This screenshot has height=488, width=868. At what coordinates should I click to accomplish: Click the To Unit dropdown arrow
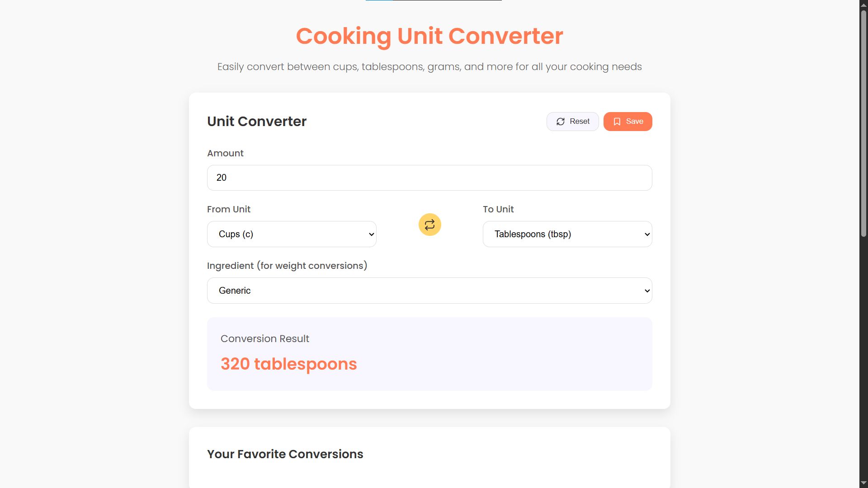(x=647, y=234)
